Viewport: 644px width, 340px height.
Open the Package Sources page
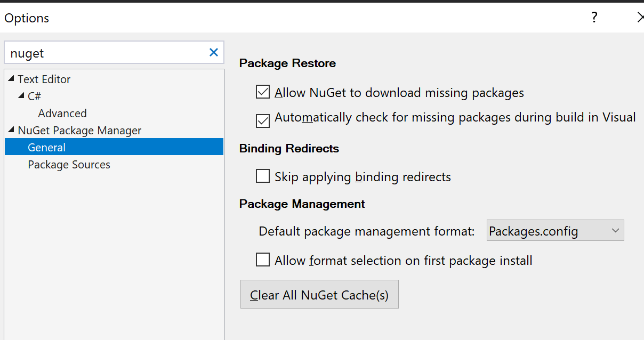(69, 165)
